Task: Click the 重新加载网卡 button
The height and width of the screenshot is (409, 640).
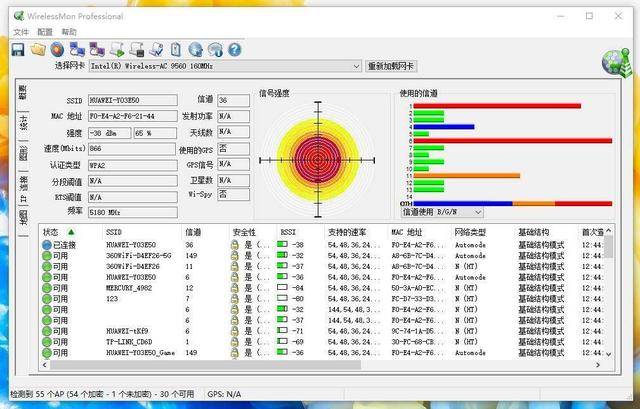Action: click(391, 66)
